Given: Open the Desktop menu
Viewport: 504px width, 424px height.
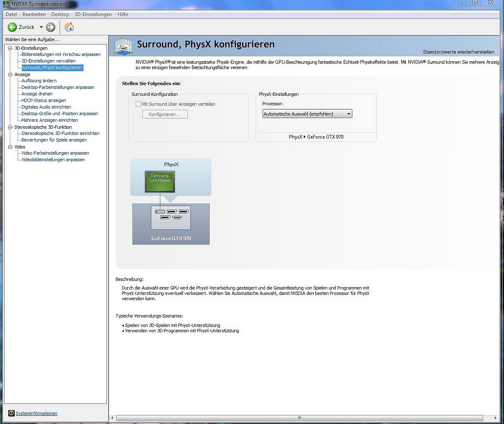Looking at the screenshot, I should click(x=60, y=14).
